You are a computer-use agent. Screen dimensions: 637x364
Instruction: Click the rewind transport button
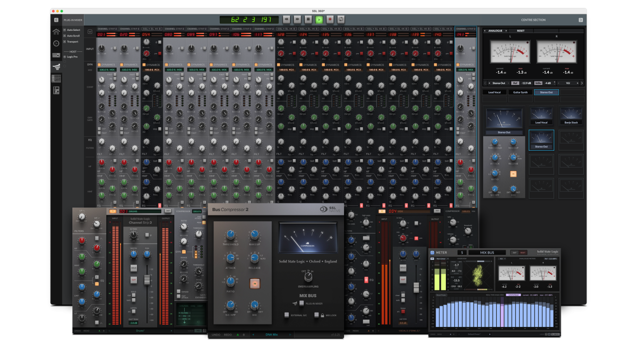pyautogui.click(x=287, y=19)
